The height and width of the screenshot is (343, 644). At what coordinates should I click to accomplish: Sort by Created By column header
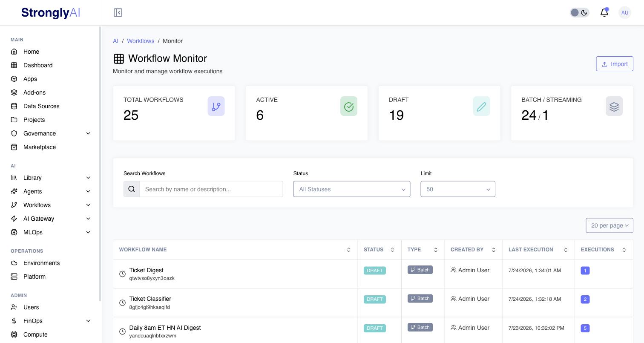pos(474,250)
